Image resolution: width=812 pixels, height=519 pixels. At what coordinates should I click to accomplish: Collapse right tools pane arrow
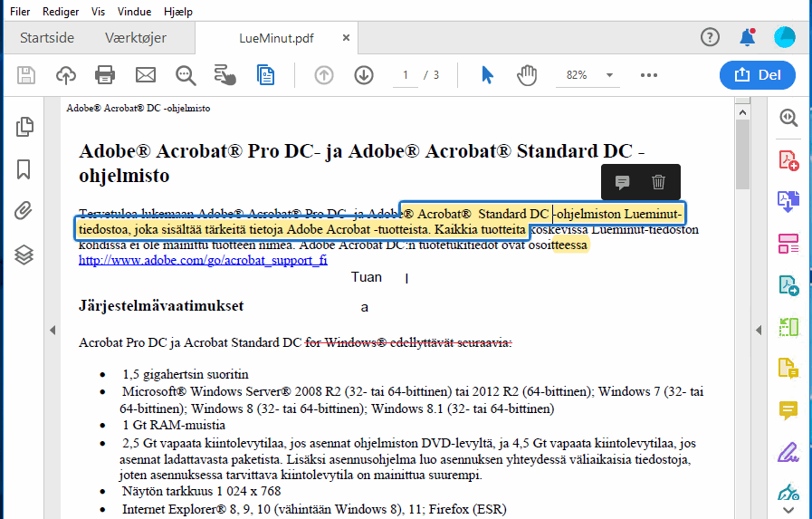tap(759, 330)
